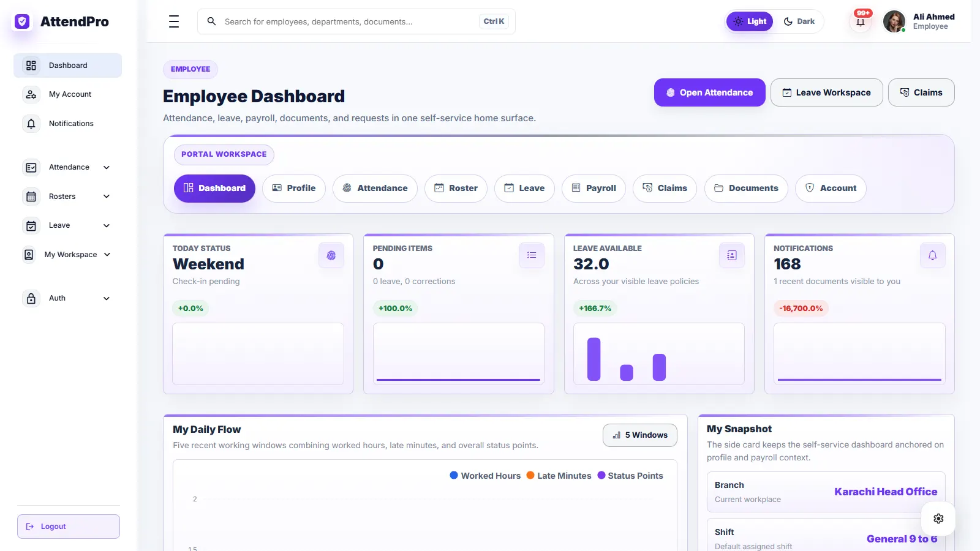Image resolution: width=980 pixels, height=551 pixels.
Task: Click the Leave Available card icon
Action: 732,255
